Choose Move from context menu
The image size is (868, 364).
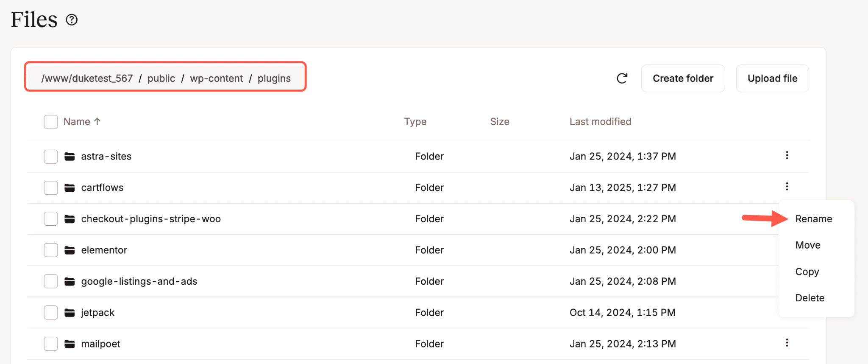click(808, 245)
